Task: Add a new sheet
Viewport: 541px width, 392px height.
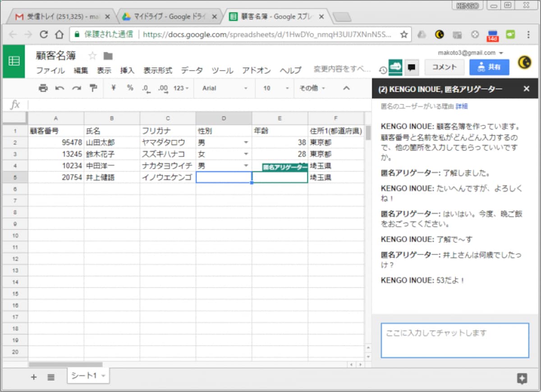Action: click(x=33, y=377)
